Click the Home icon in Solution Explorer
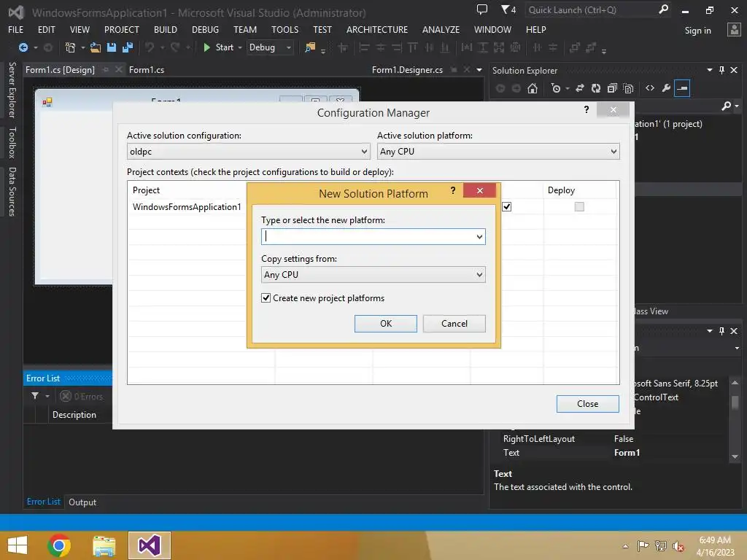 tap(533, 88)
